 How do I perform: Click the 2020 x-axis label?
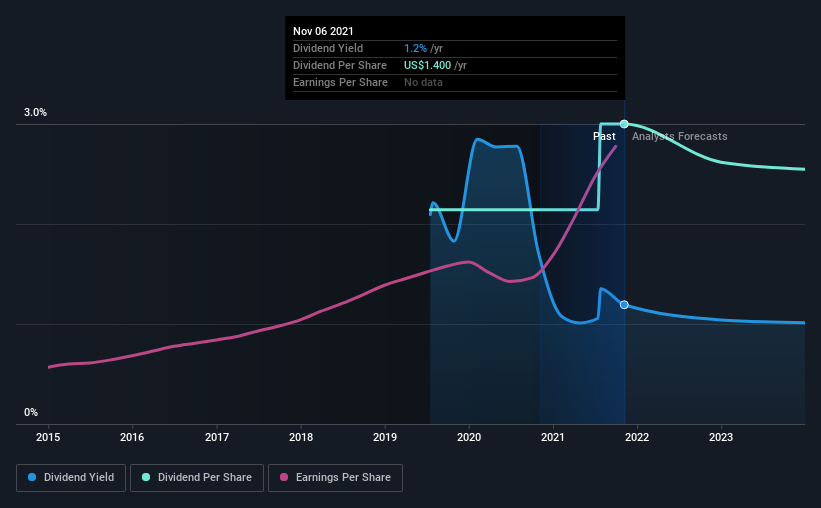469,437
